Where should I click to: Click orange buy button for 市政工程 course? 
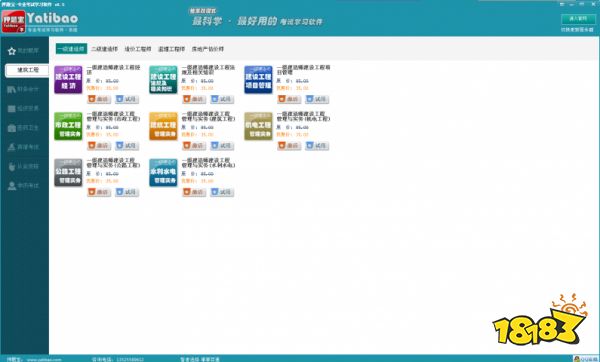pos(99,145)
